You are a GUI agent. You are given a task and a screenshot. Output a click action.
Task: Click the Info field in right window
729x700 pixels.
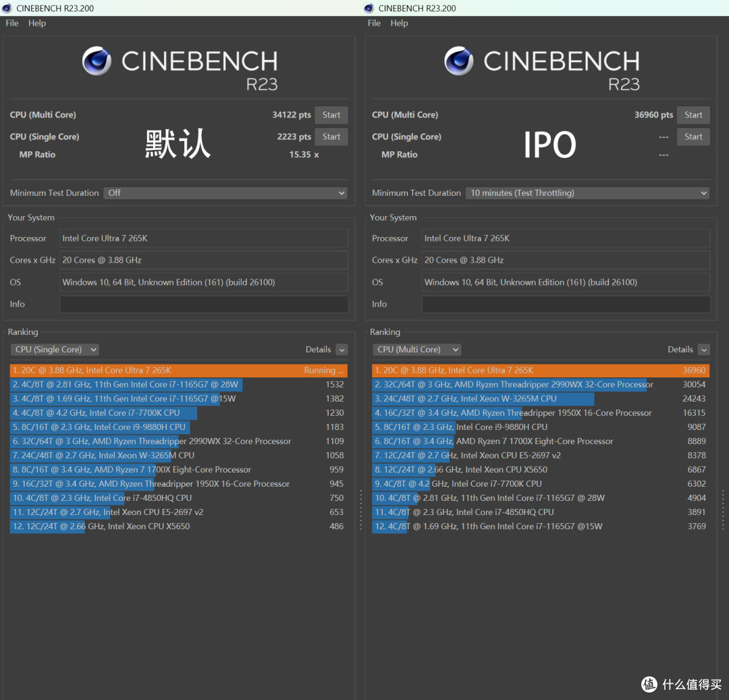pos(566,304)
